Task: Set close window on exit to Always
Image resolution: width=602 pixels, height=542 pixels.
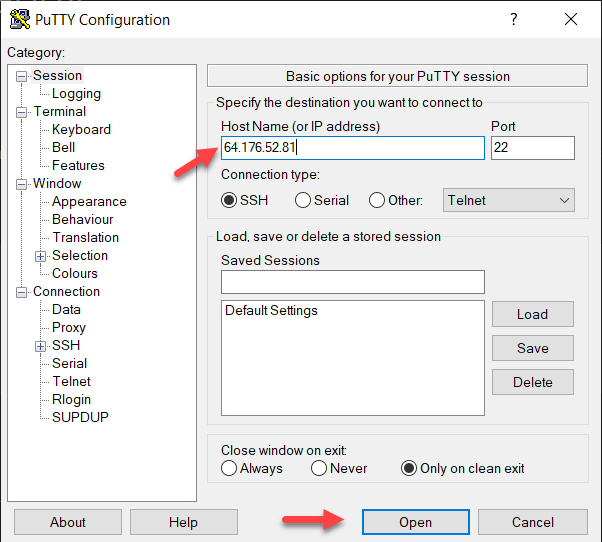Action: pyautogui.click(x=230, y=468)
